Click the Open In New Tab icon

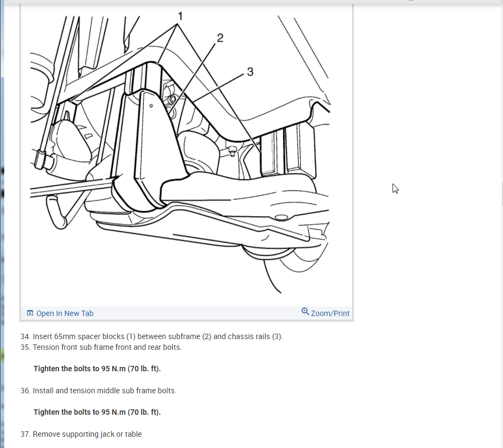coord(30,313)
